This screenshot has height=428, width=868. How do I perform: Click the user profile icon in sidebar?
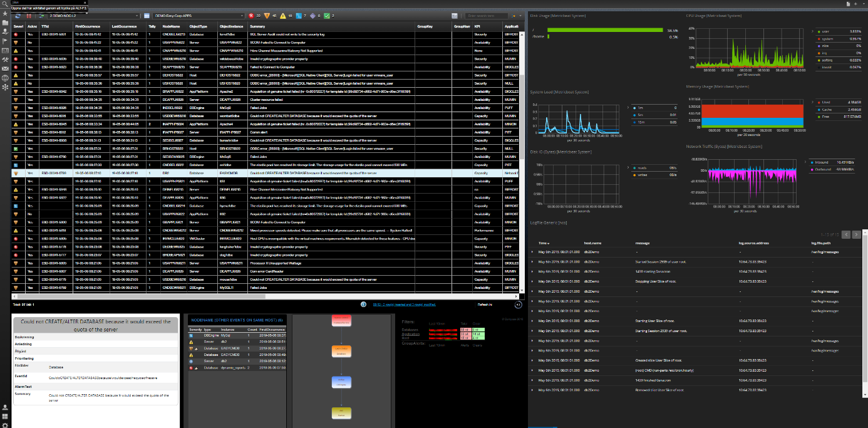(5, 407)
